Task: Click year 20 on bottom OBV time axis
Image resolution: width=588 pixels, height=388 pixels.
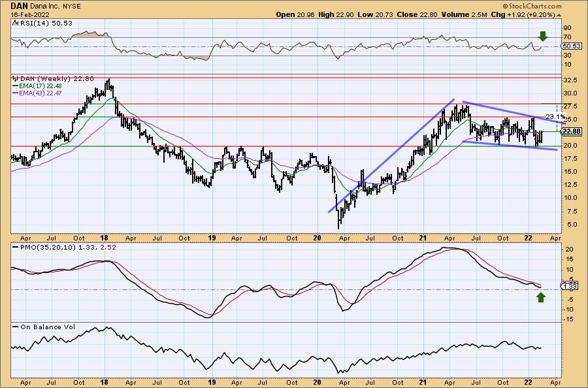Action: click(318, 382)
